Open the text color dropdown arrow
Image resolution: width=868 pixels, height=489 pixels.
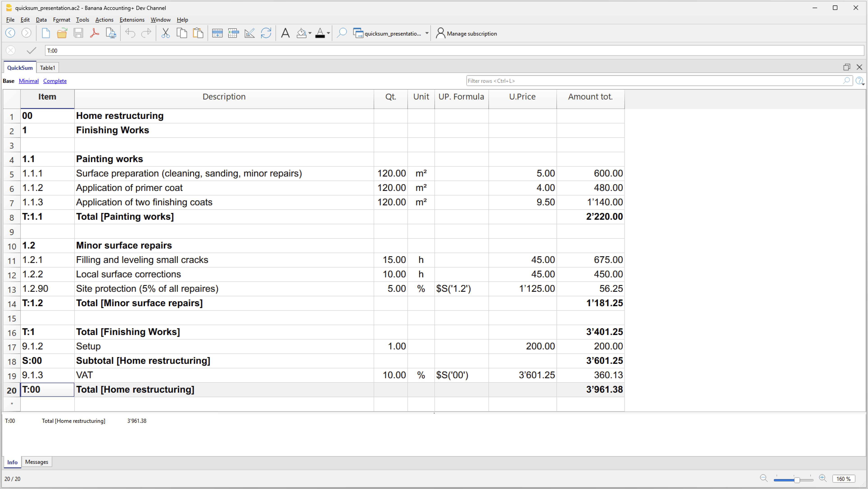[x=328, y=33]
